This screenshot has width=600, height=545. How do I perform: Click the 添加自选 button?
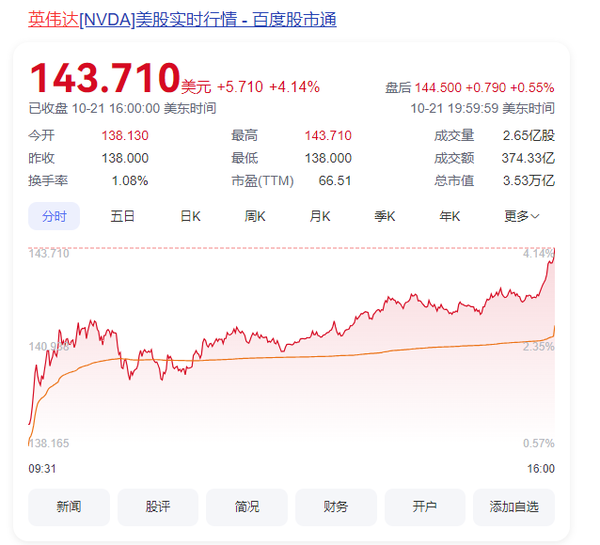point(514,507)
